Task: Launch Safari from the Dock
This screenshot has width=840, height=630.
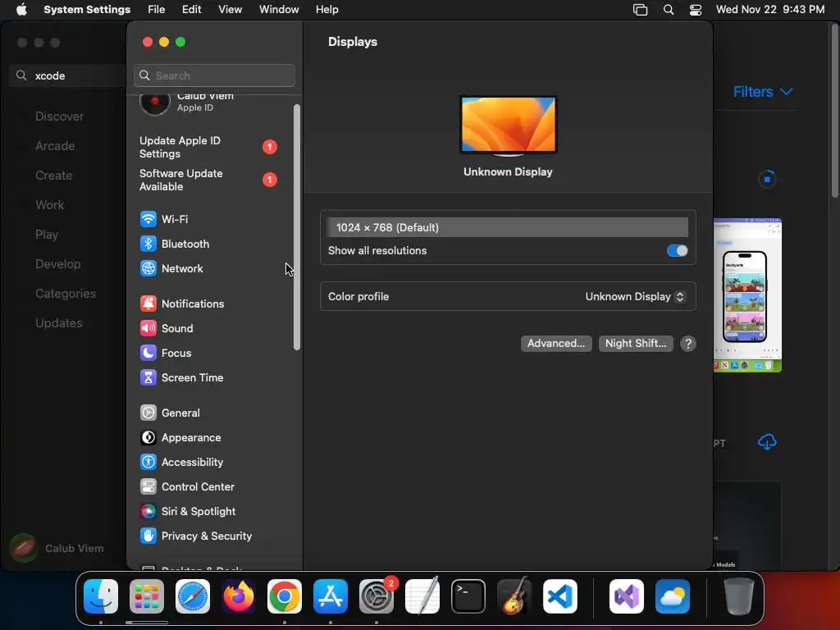Action: click(193, 596)
